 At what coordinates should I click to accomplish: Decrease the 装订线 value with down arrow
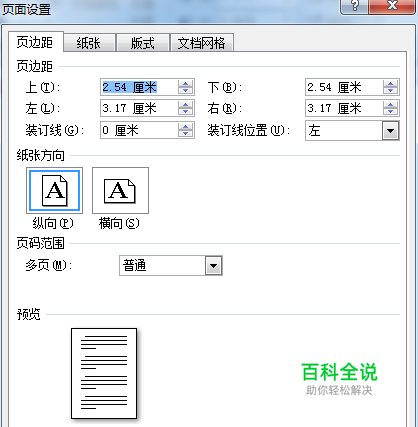tap(186, 134)
